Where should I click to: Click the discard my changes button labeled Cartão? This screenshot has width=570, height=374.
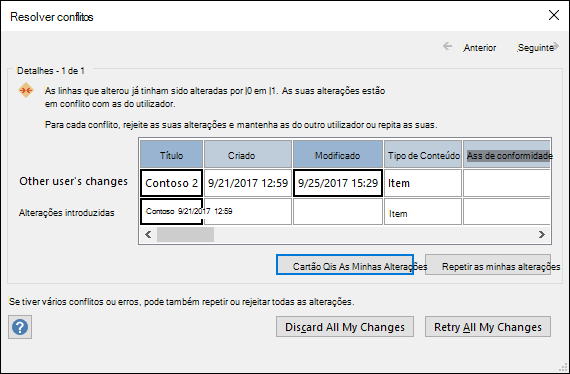pos(345,265)
